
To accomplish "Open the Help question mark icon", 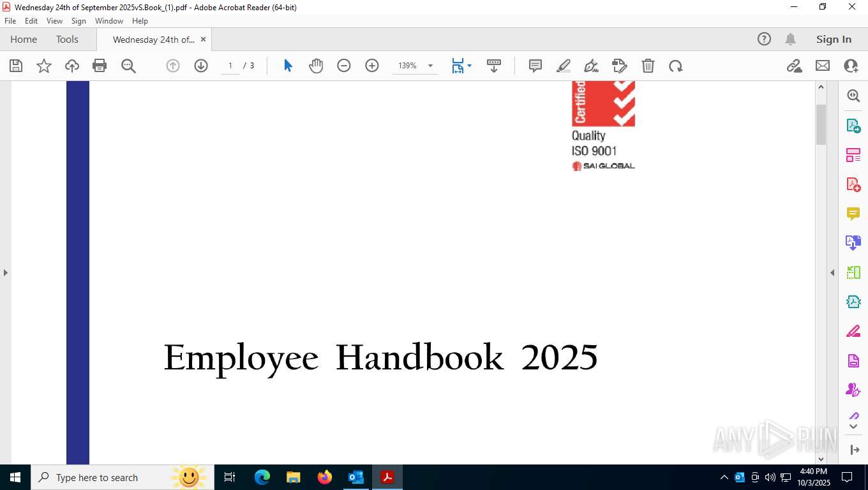I will tap(764, 40).
